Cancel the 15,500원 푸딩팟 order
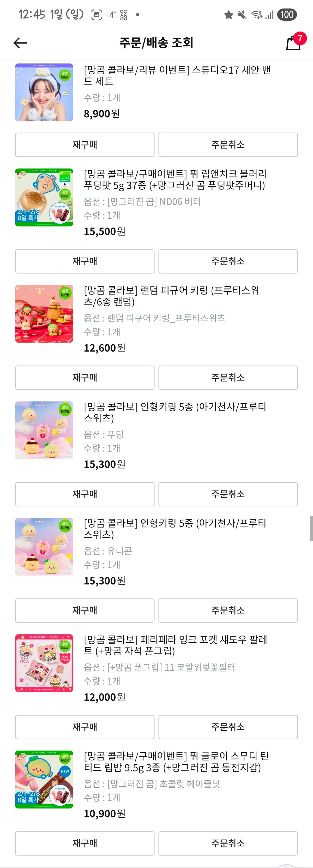 click(228, 261)
